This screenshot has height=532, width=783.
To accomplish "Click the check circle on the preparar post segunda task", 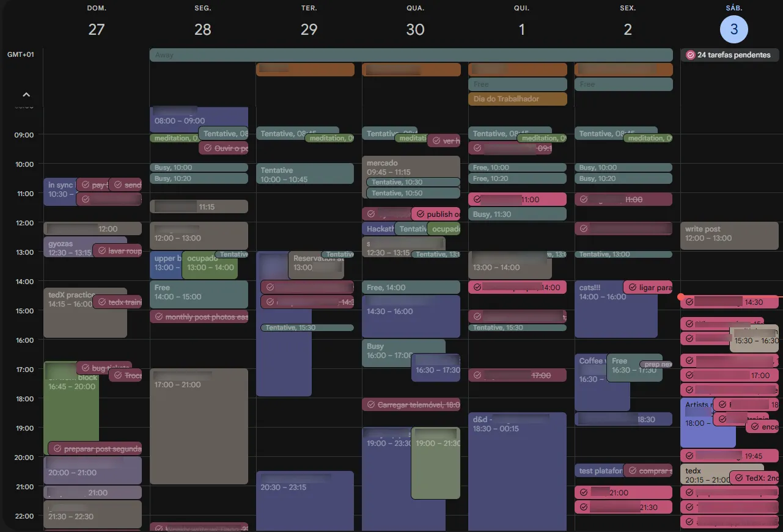I will point(58,448).
